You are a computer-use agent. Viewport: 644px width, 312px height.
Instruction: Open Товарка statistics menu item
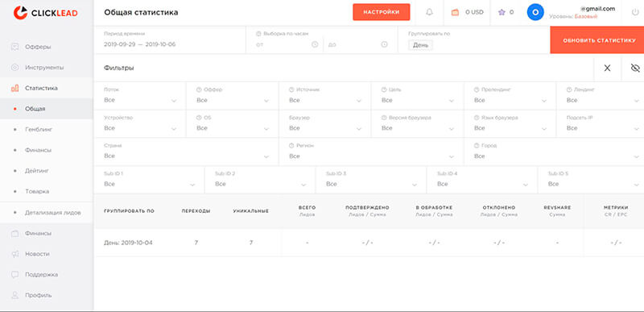pos(47,191)
